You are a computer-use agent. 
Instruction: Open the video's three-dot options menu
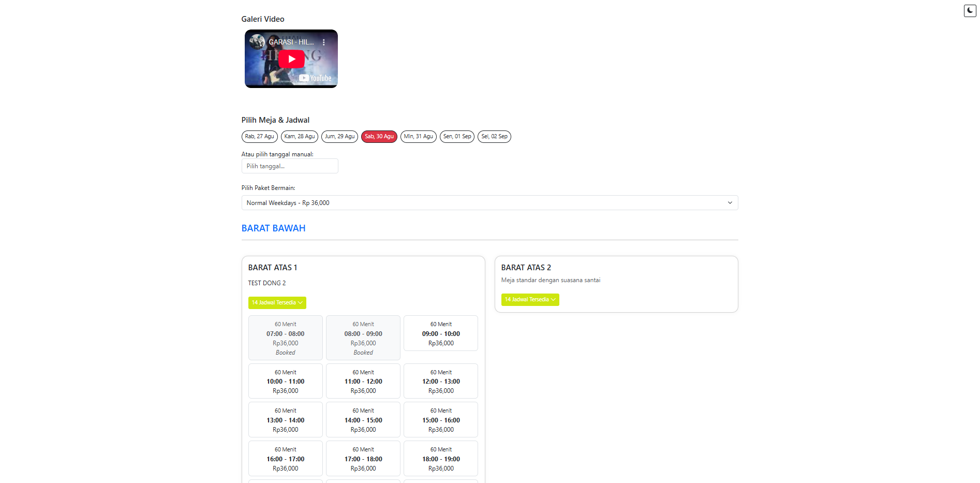click(x=324, y=42)
